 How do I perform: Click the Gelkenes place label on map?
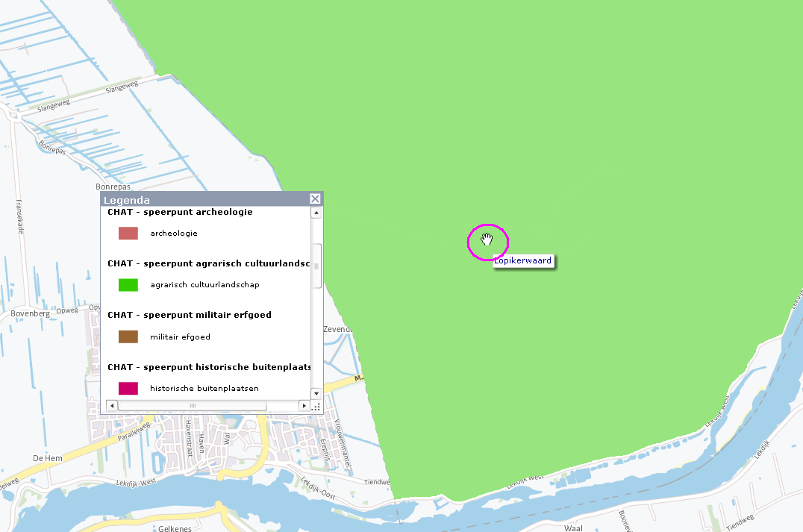coord(176,528)
